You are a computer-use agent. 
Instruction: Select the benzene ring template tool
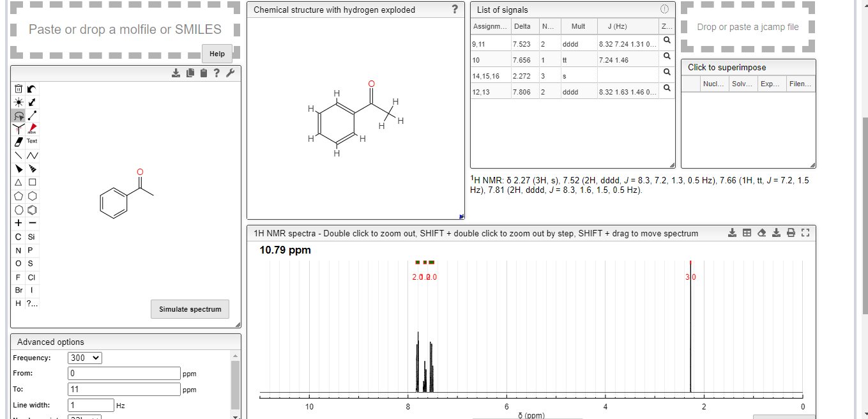click(x=31, y=209)
